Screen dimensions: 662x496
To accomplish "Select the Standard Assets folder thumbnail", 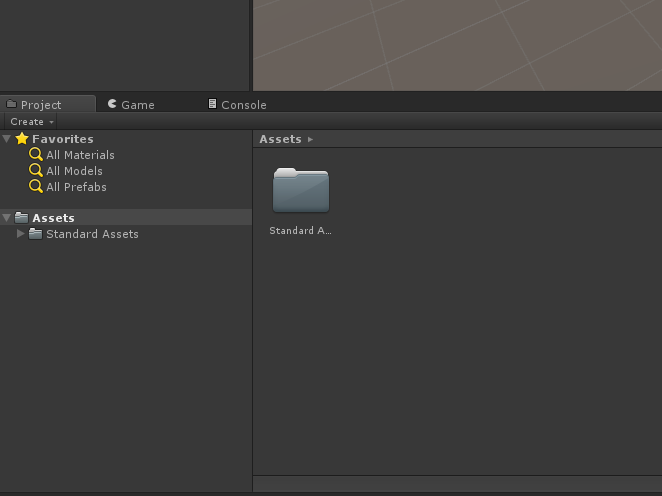I will click(301, 190).
